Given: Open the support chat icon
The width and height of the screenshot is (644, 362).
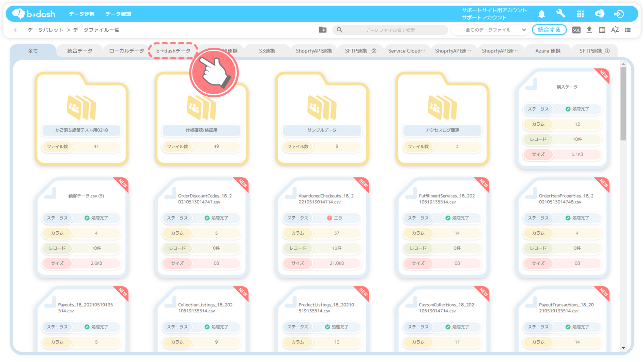Looking at the screenshot, I should [x=599, y=14].
